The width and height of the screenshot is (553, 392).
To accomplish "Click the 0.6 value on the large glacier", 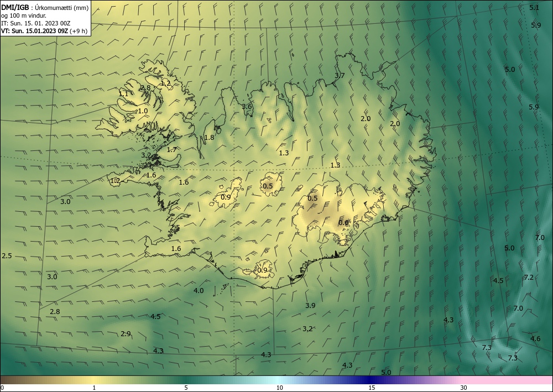I will (x=343, y=223).
